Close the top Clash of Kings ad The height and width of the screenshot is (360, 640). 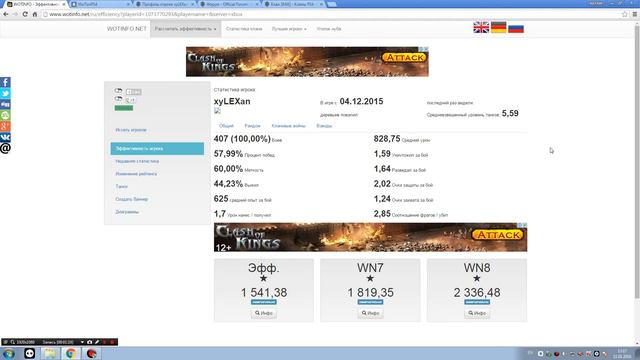(x=426, y=49)
